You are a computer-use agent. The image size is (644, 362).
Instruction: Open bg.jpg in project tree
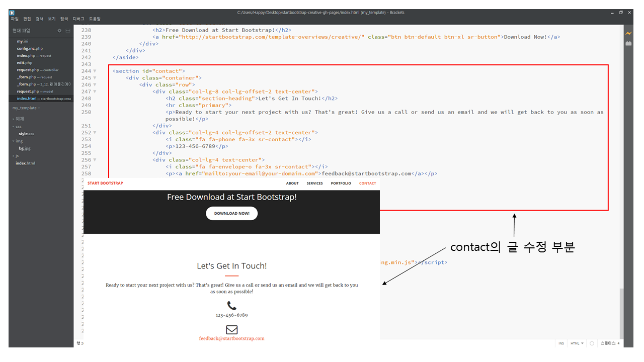pos(25,148)
